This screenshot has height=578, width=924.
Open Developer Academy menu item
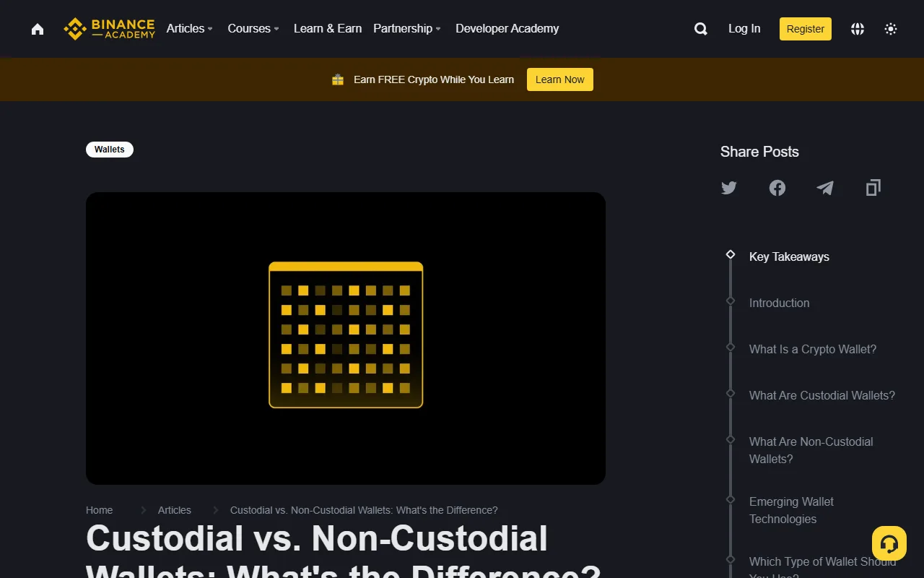pos(507,29)
